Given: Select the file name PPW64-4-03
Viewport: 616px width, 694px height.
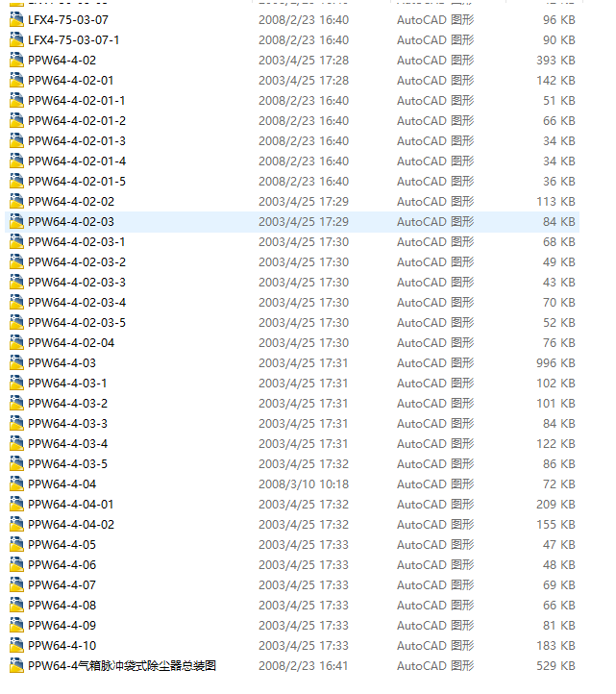Looking at the screenshot, I should point(62,363).
